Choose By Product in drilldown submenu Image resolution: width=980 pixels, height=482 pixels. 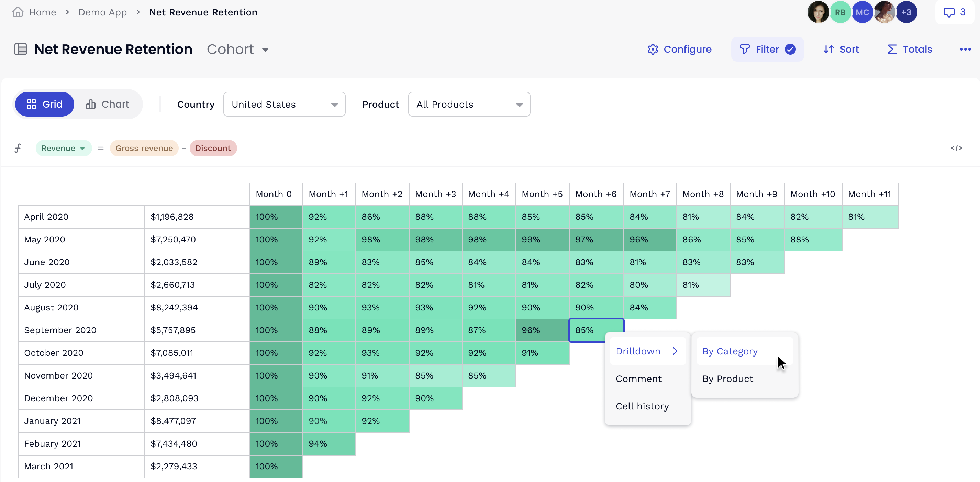[727, 379]
